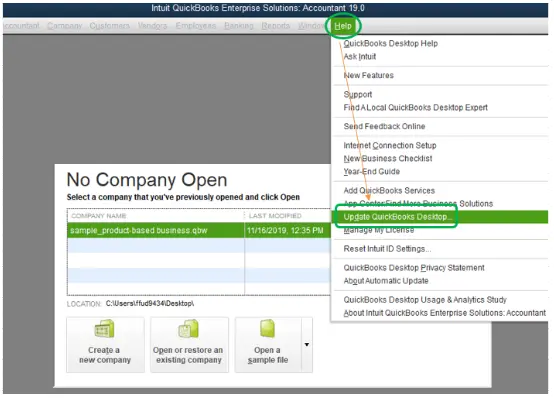Select Send Feedback Online
The image size is (554, 398).
384,126
